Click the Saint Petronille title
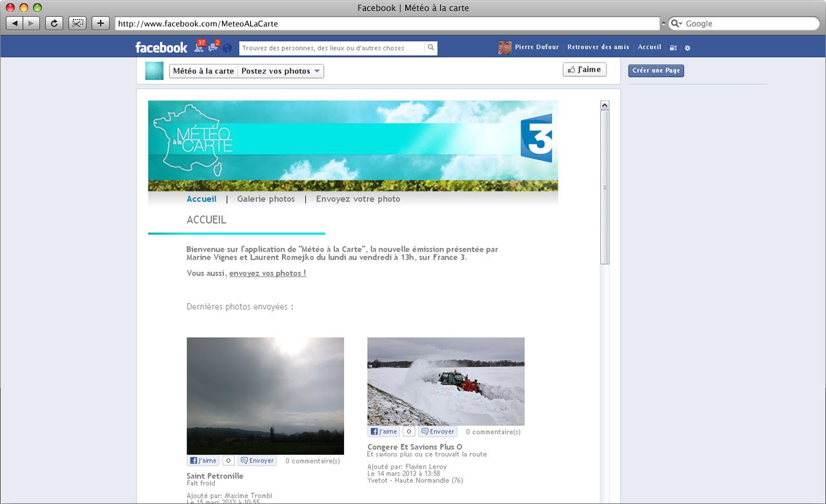826x504 pixels. [x=215, y=476]
